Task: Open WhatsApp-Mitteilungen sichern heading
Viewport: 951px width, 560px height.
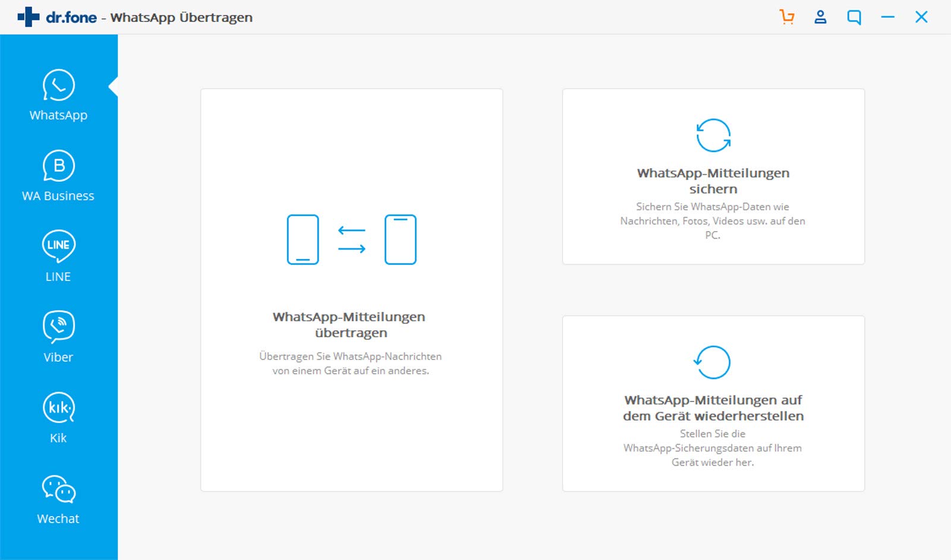Action: click(x=713, y=181)
